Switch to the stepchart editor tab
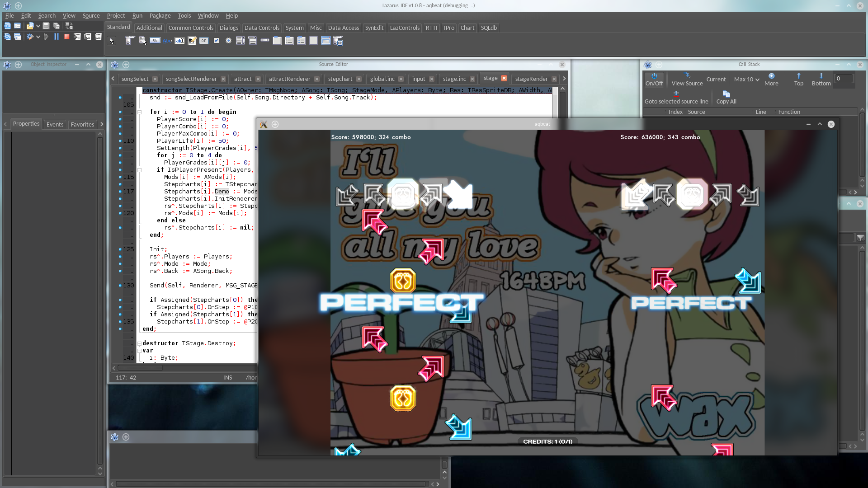Viewport: 868px width, 488px height. (340, 79)
